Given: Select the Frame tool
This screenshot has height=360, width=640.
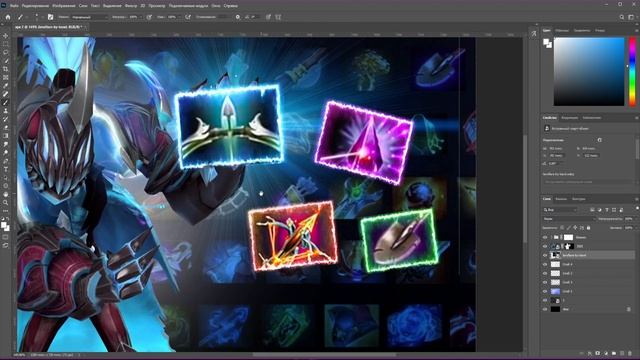Looking at the screenshot, I should (6, 77).
